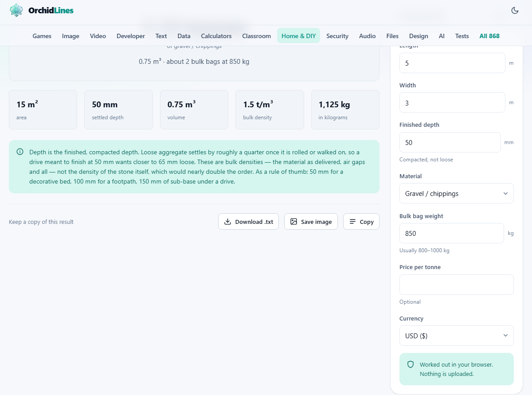Viewport: 532px width, 395px height.
Task: Click the 'Usually 800–1000 kg' hint text
Action: click(424, 250)
